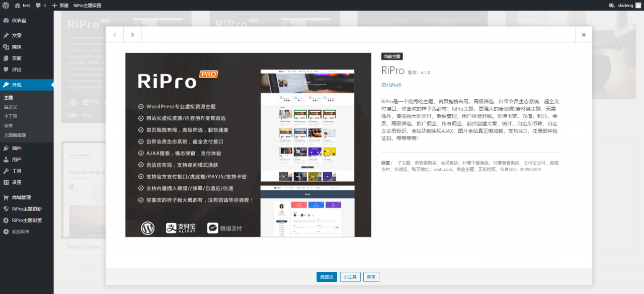Click the user avatar at top right

pyautogui.click(x=638, y=5)
